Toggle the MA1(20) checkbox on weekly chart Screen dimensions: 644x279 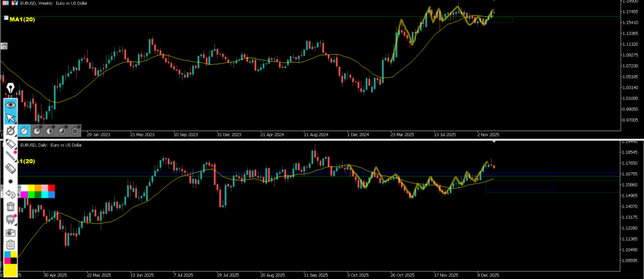(x=6, y=19)
